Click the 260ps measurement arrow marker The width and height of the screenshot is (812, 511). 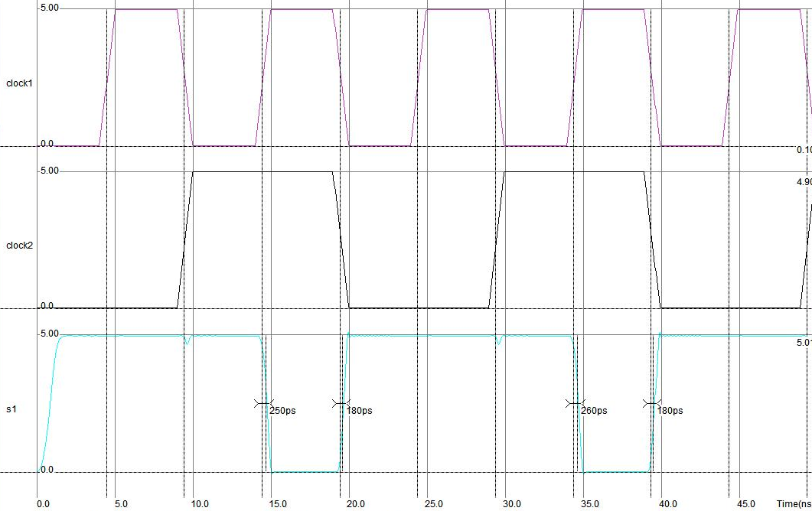(x=576, y=403)
